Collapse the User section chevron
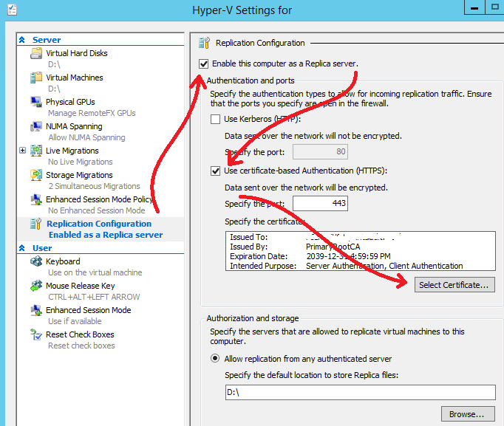Image resolution: width=504 pixels, height=426 pixels. tap(22, 248)
